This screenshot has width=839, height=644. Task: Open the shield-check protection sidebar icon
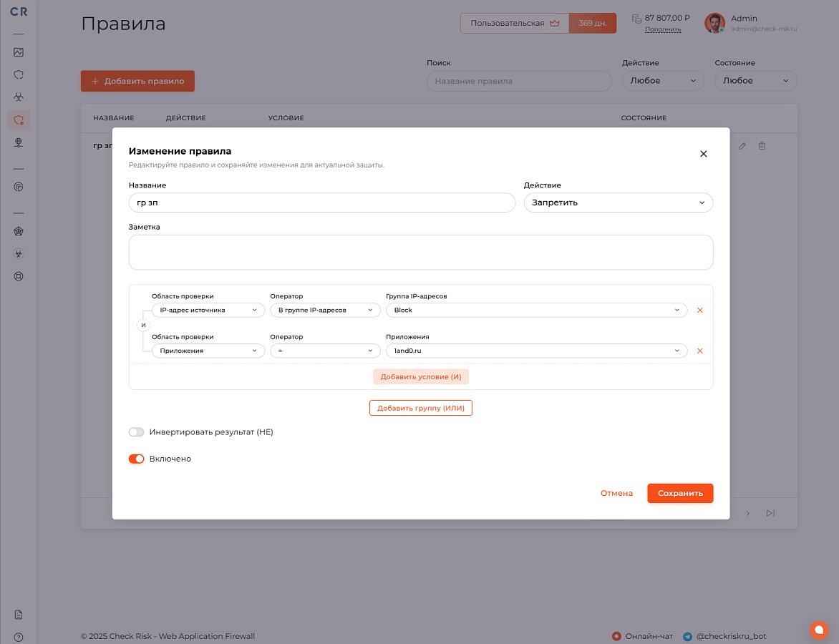coord(18,75)
